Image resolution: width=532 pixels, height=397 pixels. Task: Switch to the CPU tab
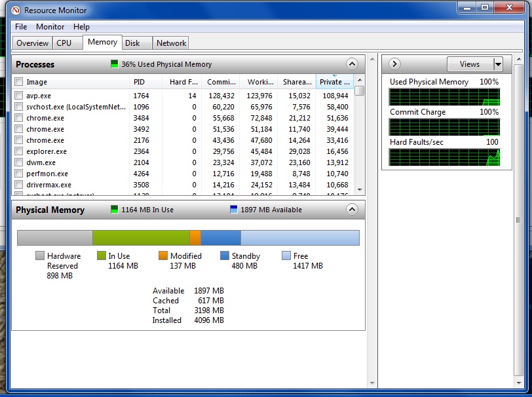pos(64,43)
